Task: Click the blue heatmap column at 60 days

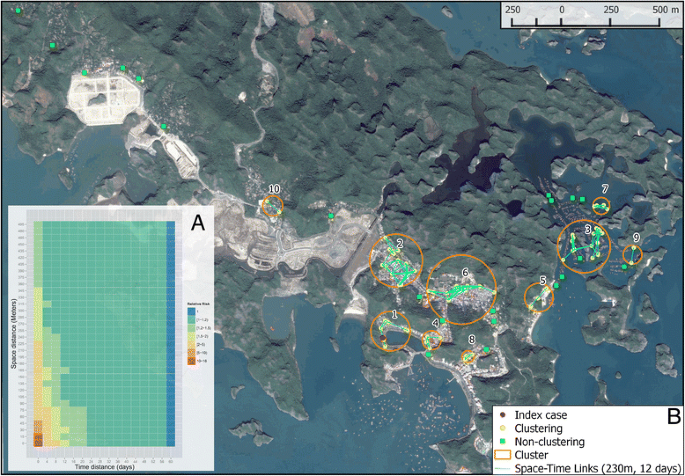Action: (171, 334)
